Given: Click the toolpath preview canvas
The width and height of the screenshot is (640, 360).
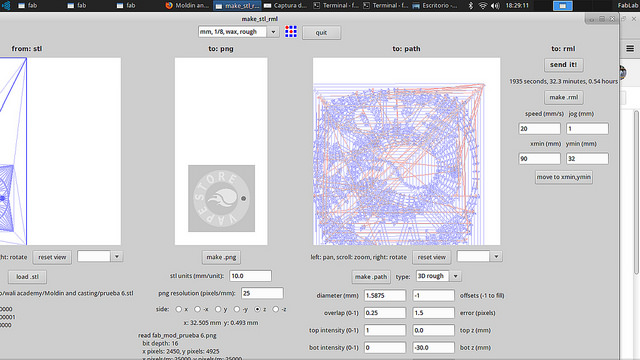Looking at the screenshot, I should [407, 151].
